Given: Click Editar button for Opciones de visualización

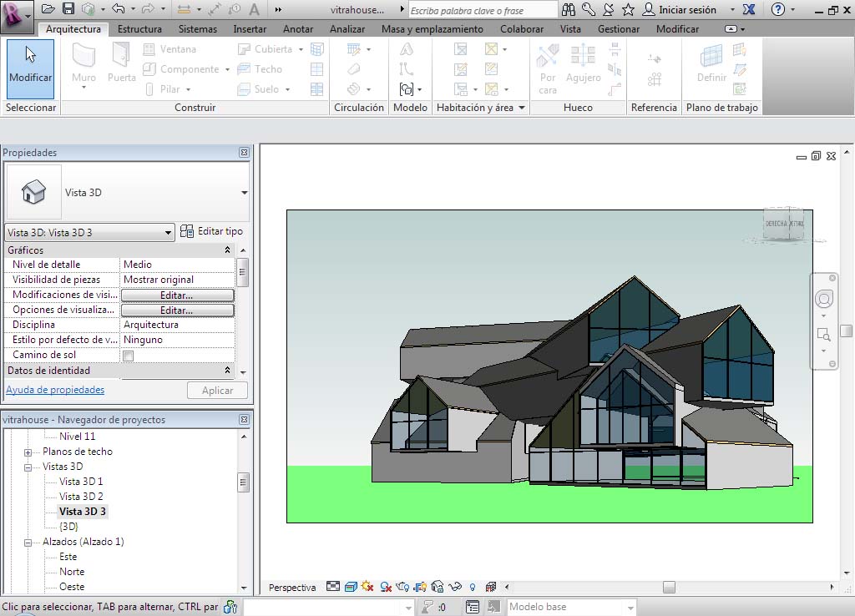Looking at the screenshot, I should pyautogui.click(x=177, y=311).
